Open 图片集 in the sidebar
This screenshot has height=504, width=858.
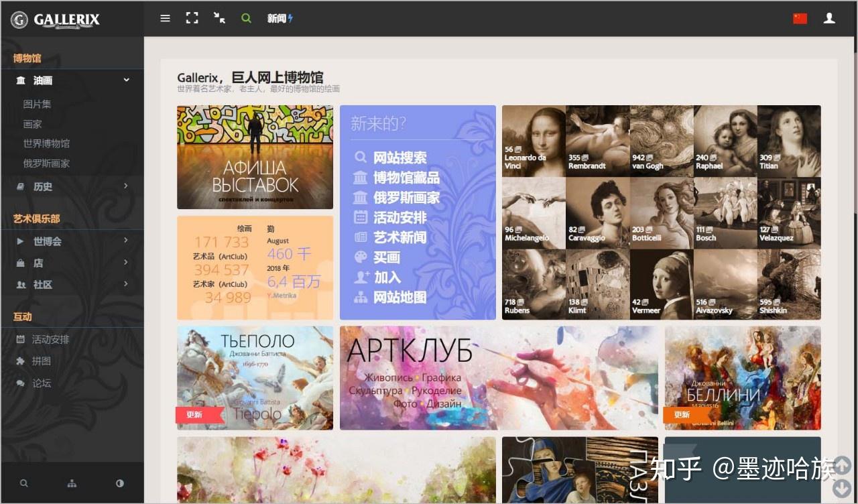coord(37,104)
